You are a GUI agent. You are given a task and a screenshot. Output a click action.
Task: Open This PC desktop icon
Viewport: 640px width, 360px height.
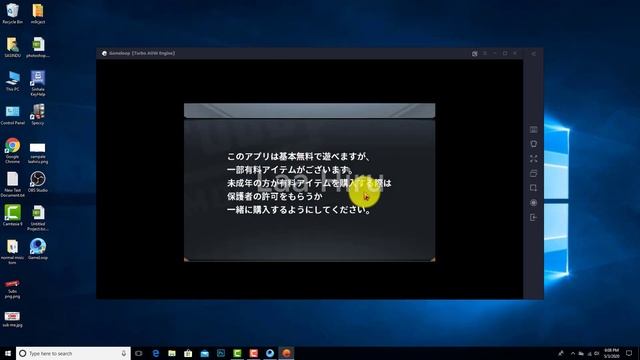click(13, 81)
